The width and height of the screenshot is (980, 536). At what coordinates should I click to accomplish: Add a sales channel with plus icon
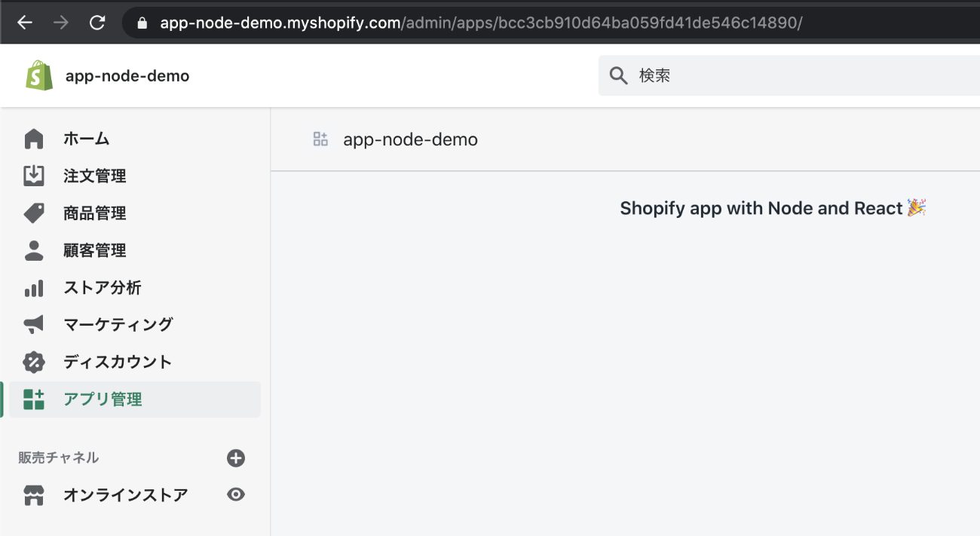click(x=236, y=458)
